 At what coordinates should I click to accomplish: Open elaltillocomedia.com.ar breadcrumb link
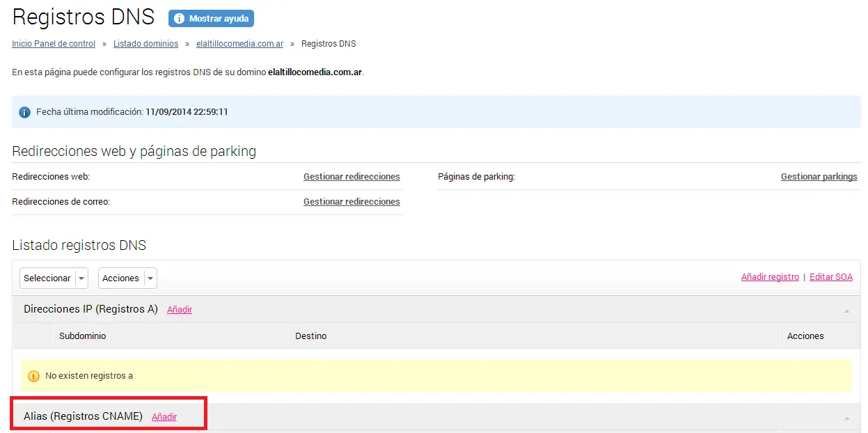239,44
